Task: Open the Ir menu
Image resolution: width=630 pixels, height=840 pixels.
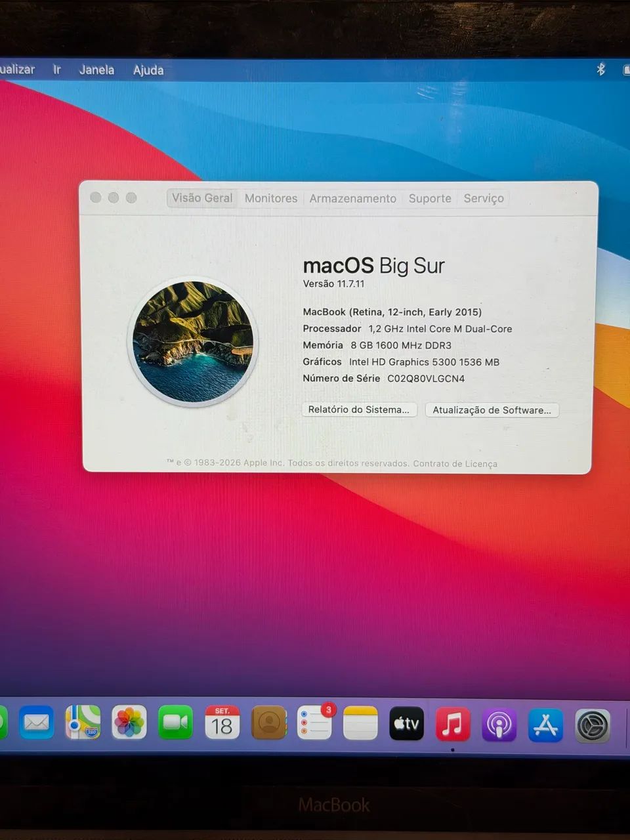Action: 57,69
